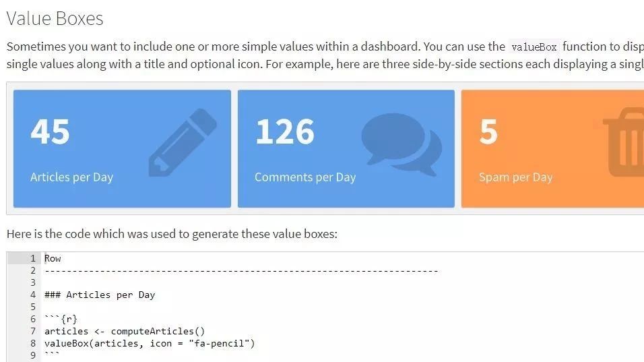Click the computeArticles() code line

(x=125, y=331)
